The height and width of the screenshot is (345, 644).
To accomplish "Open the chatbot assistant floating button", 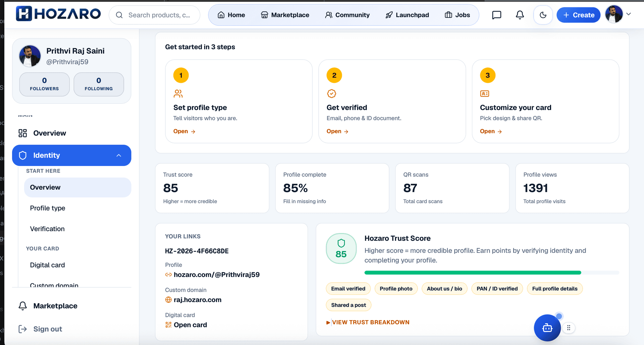I will [x=547, y=328].
